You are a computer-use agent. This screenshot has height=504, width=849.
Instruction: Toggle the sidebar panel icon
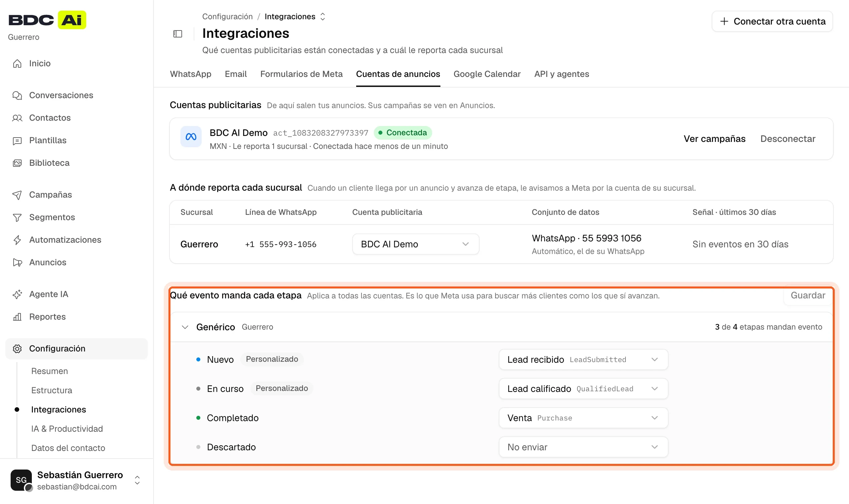coord(178,33)
